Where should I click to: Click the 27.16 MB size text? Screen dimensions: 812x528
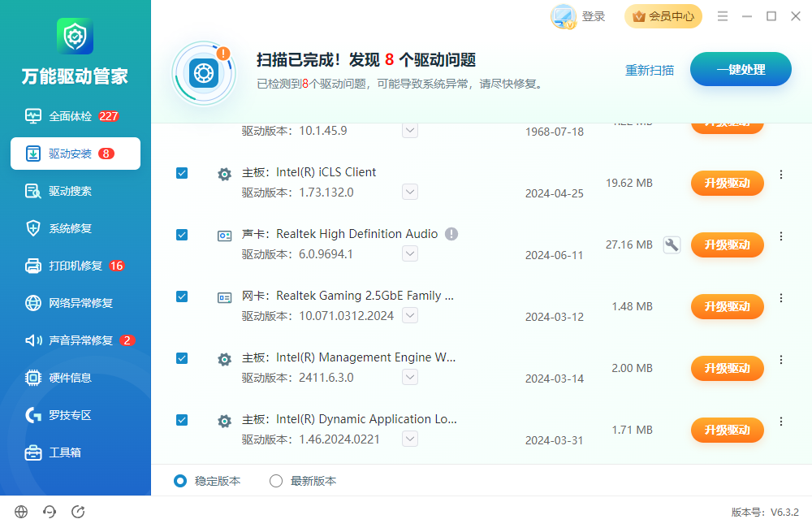coord(629,245)
